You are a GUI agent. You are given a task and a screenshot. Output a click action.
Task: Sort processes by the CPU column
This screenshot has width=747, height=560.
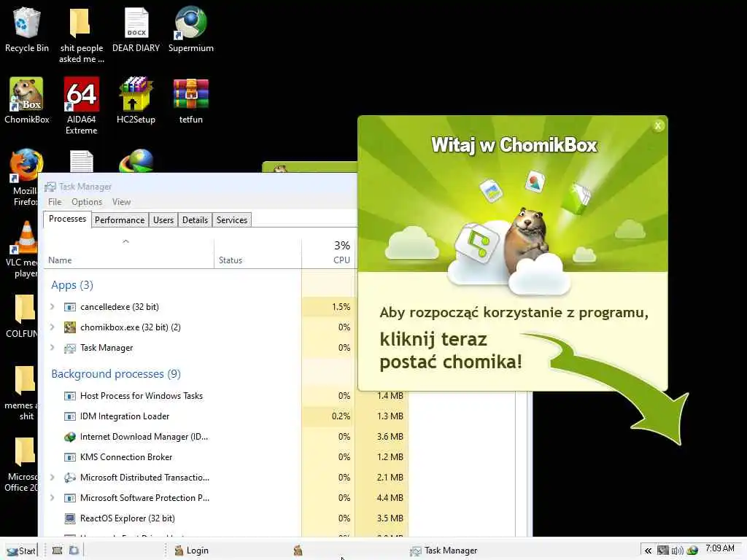(x=329, y=253)
